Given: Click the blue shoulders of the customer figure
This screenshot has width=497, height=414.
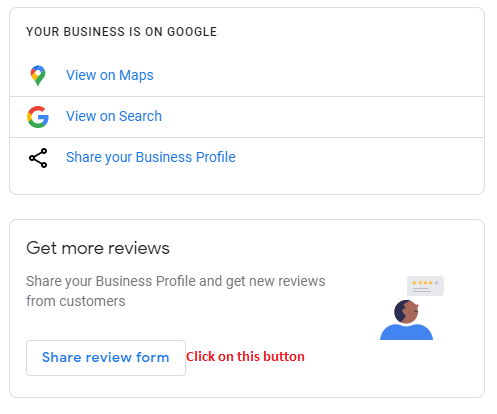Looking at the screenshot, I should point(406,332).
